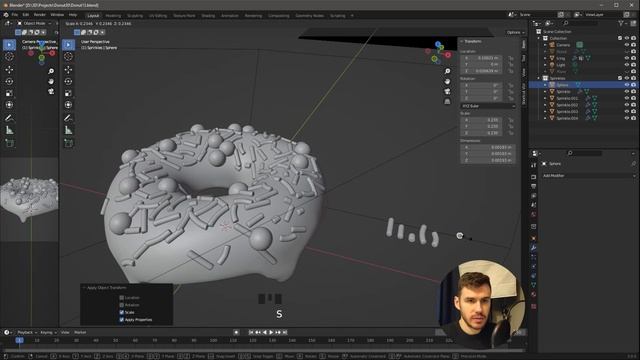Select the Add Cube tool in the main User Perspective viewport
This screenshot has width=640, height=360.
pyautogui.click(x=68, y=143)
